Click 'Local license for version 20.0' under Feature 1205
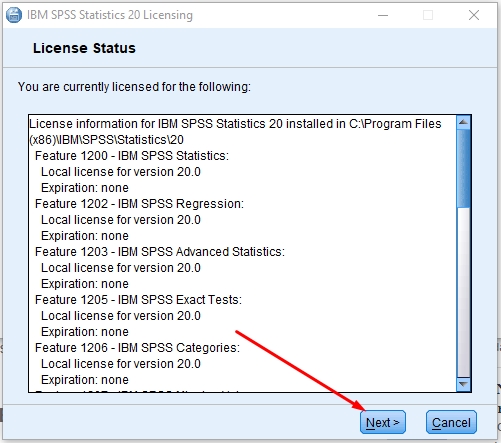The image size is (501, 443). tap(121, 316)
